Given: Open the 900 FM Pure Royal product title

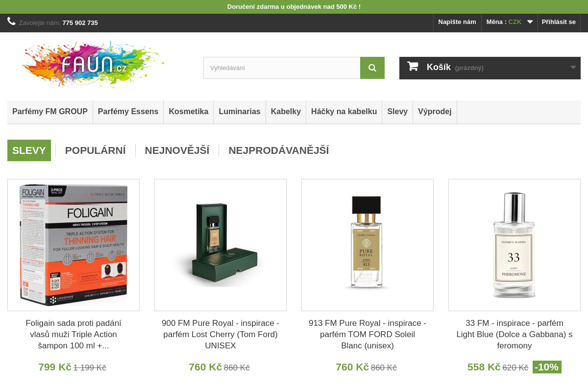Looking at the screenshot, I should (220, 334).
